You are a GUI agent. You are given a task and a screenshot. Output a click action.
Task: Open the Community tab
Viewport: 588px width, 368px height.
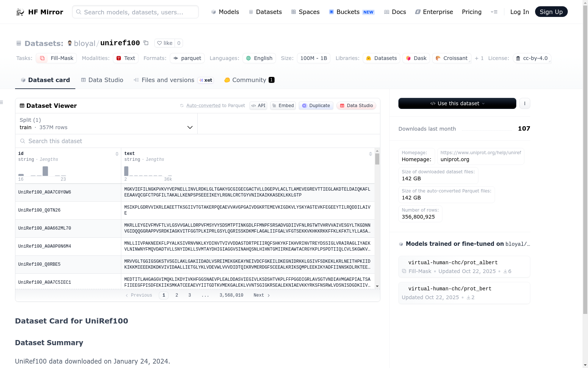coord(249,80)
